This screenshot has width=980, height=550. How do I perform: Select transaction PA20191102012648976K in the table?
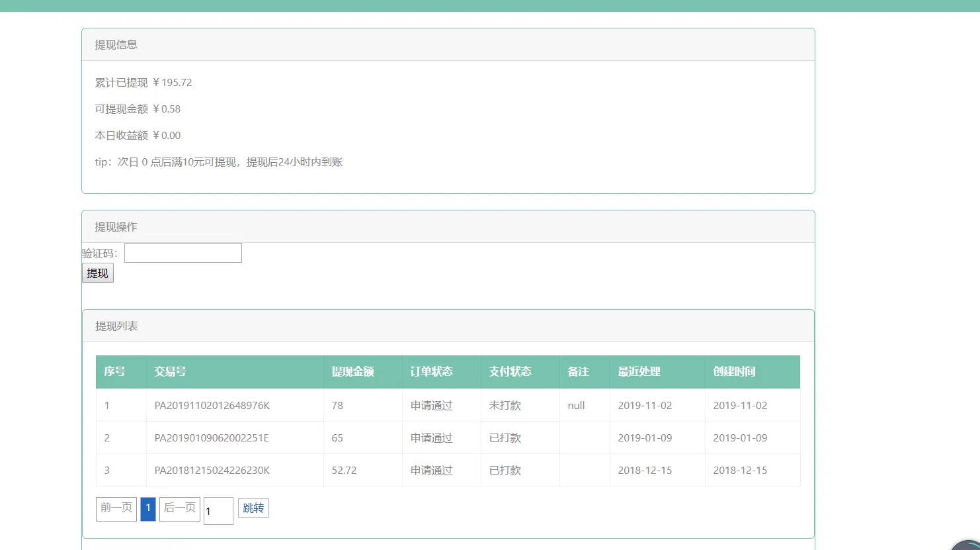[x=212, y=406]
